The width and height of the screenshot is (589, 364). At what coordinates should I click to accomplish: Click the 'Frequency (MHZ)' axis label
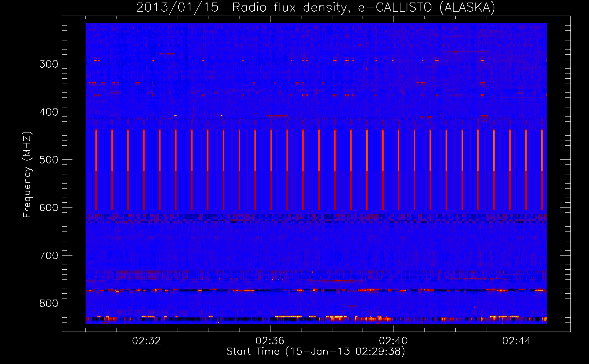coord(27,175)
